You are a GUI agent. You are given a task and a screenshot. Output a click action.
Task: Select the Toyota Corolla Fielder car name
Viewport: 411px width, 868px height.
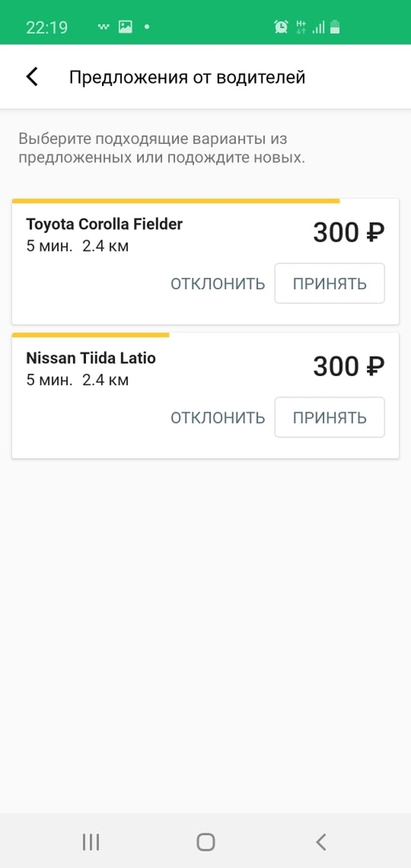coord(104,224)
